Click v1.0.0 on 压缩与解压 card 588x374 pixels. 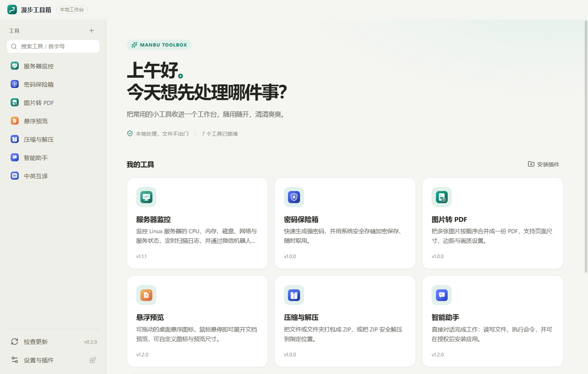click(290, 355)
